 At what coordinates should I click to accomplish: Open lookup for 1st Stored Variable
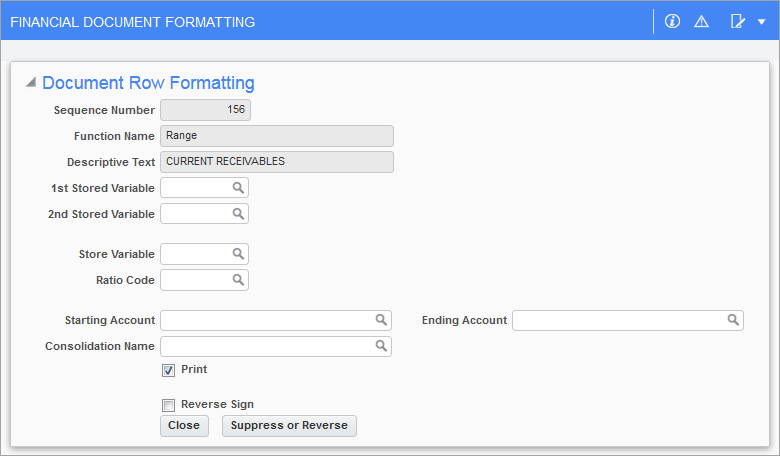click(x=238, y=187)
